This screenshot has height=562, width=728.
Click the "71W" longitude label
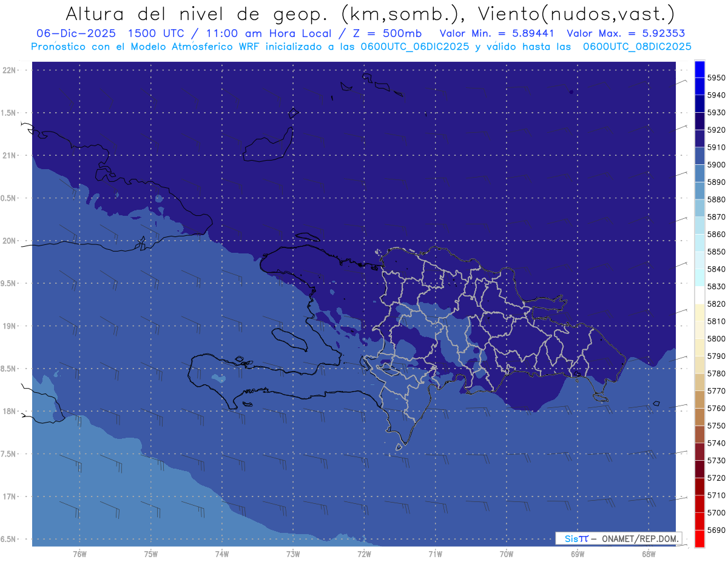pos(435,555)
